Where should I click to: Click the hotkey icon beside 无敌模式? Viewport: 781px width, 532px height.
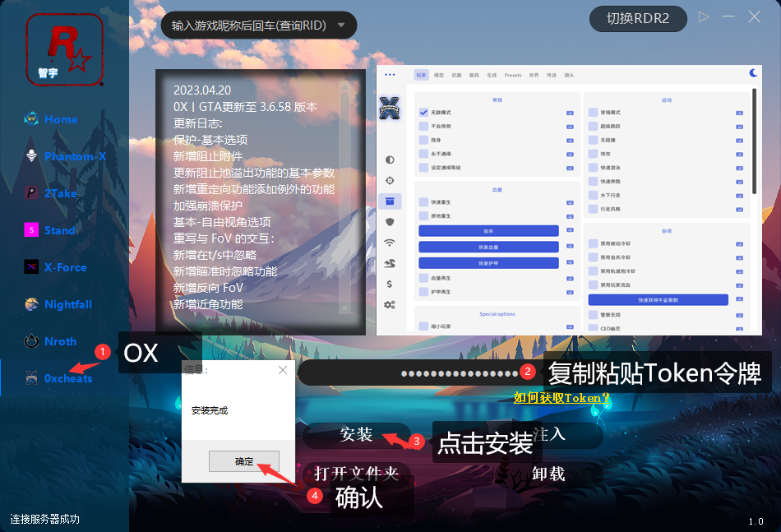pyautogui.click(x=570, y=113)
